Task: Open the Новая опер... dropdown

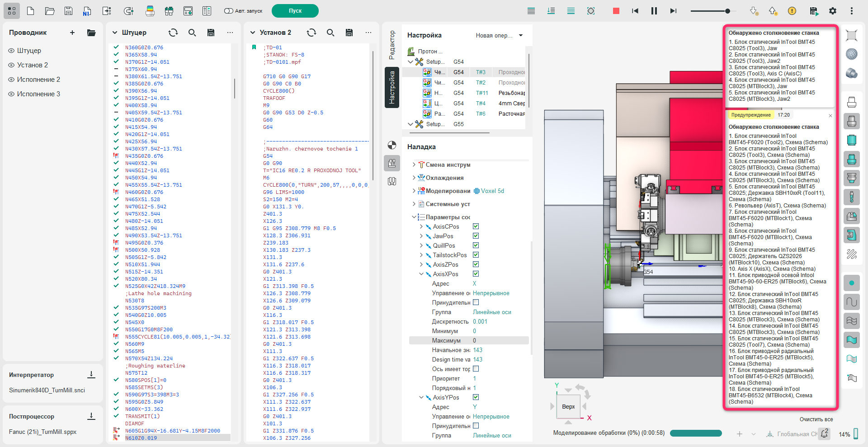Action: point(499,35)
